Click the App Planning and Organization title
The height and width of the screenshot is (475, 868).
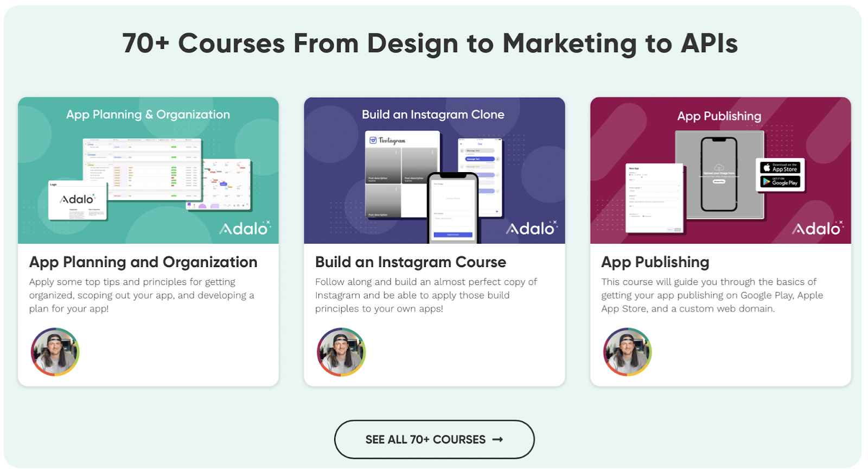tap(143, 262)
